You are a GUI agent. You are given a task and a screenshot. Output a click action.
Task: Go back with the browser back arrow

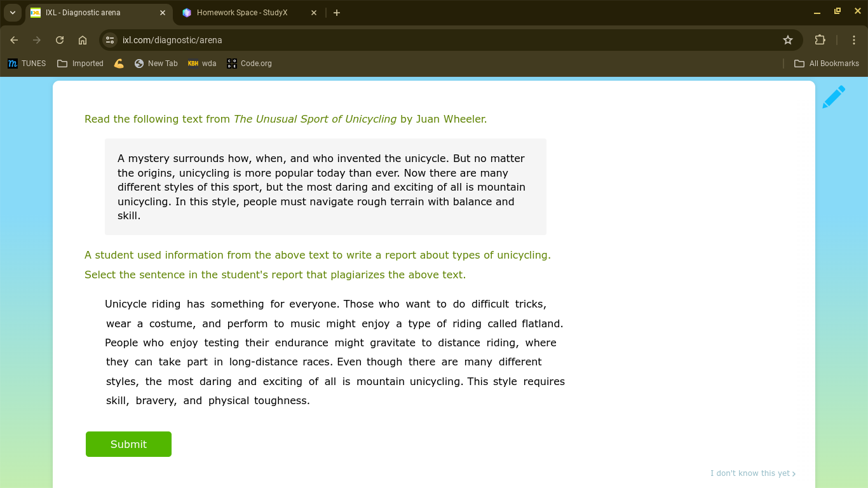pyautogui.click(x=14, y=40)
